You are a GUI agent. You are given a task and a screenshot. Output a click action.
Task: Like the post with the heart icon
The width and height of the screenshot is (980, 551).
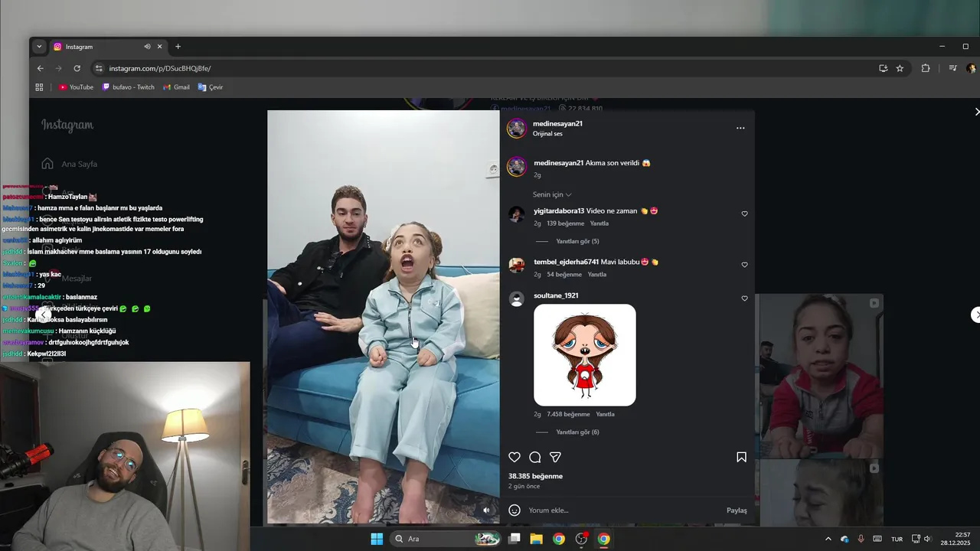(514, 457)
